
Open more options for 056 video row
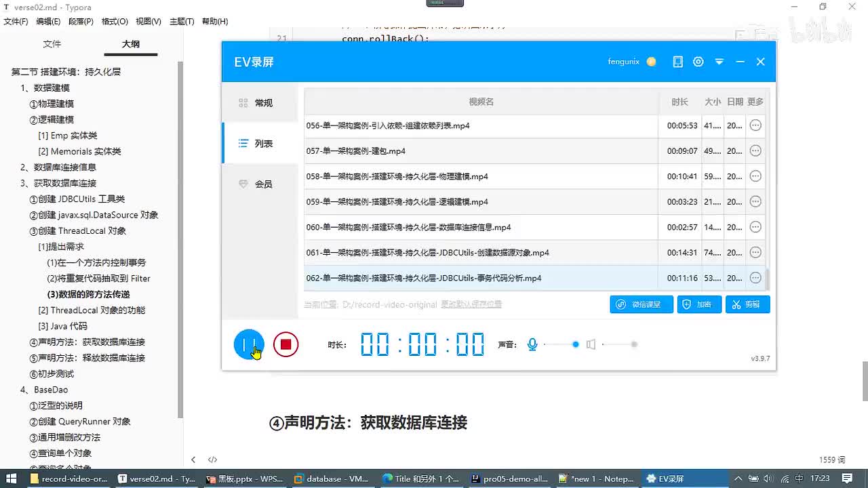[x=755, y=125]
